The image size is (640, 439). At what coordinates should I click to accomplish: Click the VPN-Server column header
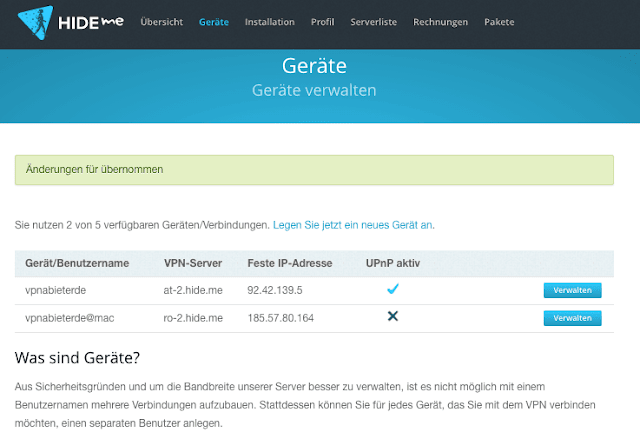click(x=193, y=263)
